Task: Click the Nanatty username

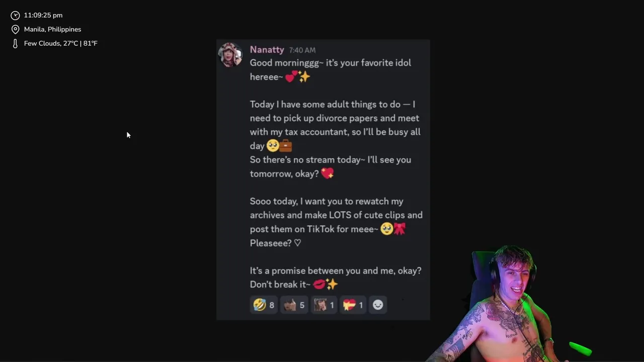Action: [x=267, y=50]
